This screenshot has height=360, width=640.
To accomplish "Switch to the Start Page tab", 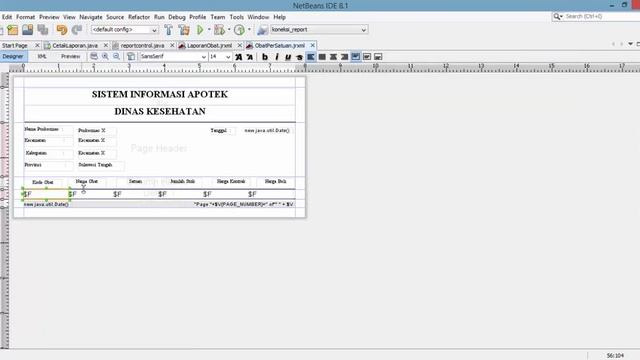I will point(15,46).
